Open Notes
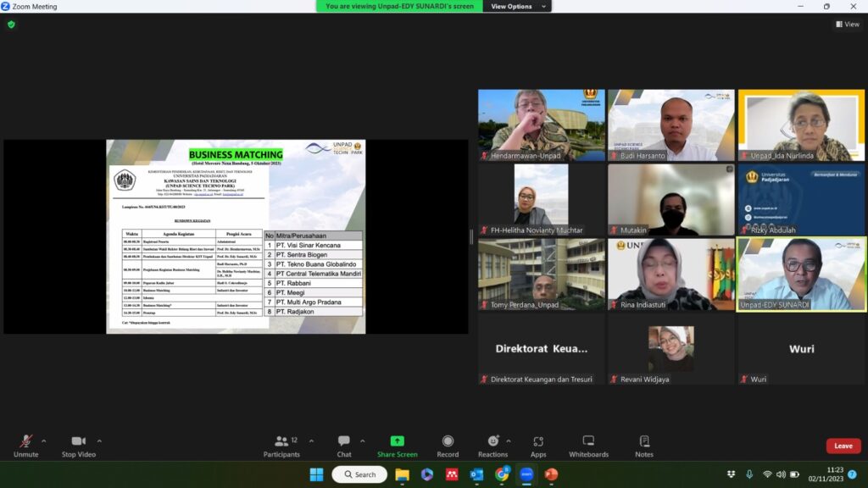Screen dimensions: 868x488 click(x=644, y=446)
